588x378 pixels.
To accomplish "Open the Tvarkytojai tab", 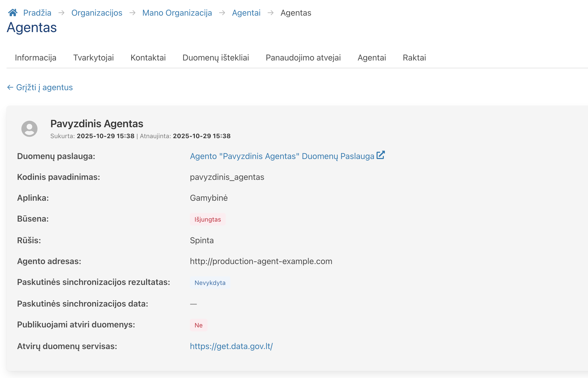I will pos(93,58).
